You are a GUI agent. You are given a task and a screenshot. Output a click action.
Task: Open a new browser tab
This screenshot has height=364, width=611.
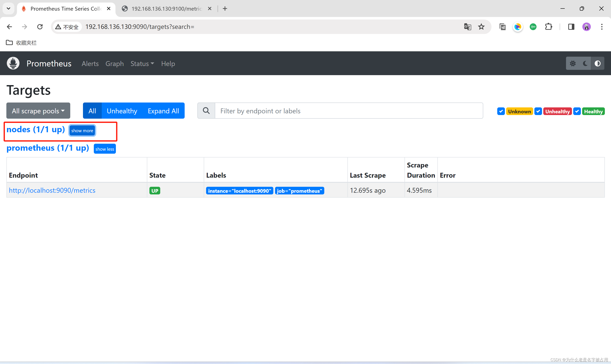tap(225, 8)
